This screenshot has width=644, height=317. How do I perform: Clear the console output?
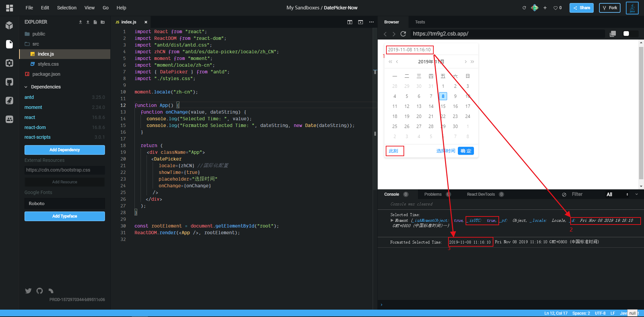[564, 194]
